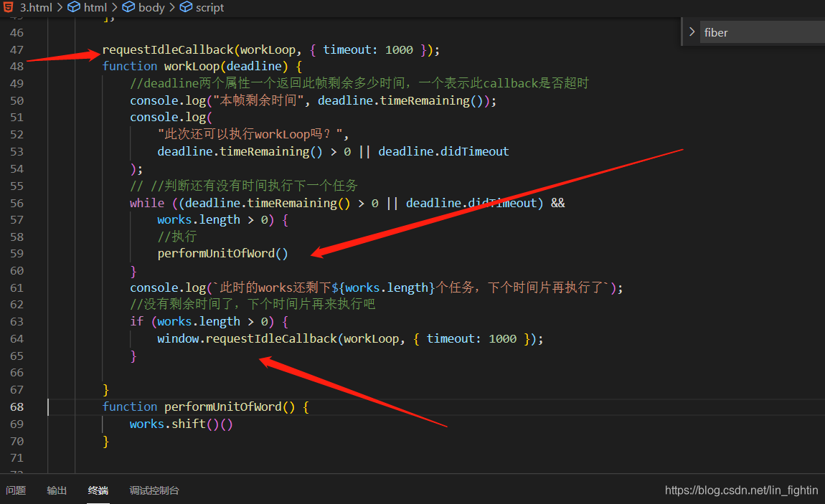Click line number 64 in the gutter
The width and height of the screenshot is (825, 504).
click(x=16, y=338)
